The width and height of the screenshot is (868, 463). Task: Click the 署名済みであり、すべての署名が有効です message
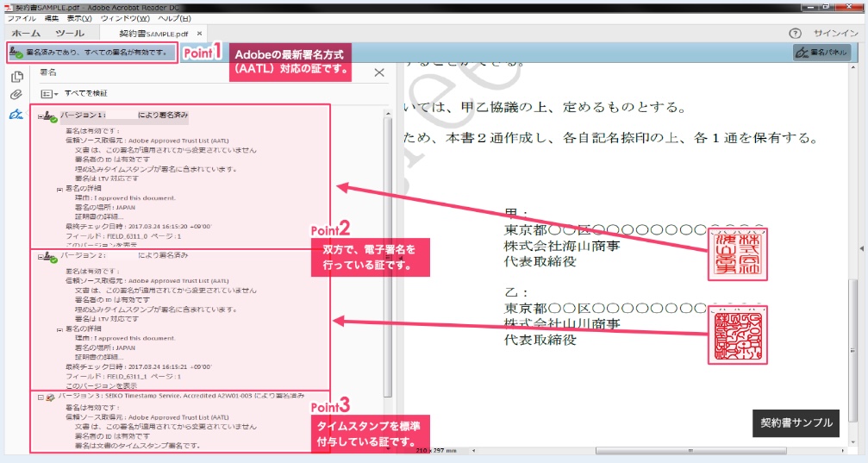point(97,53)
